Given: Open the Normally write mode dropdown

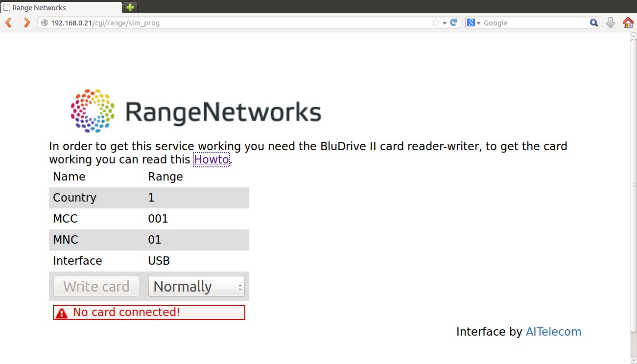Looking at the screenshot, I should [196, 287].
